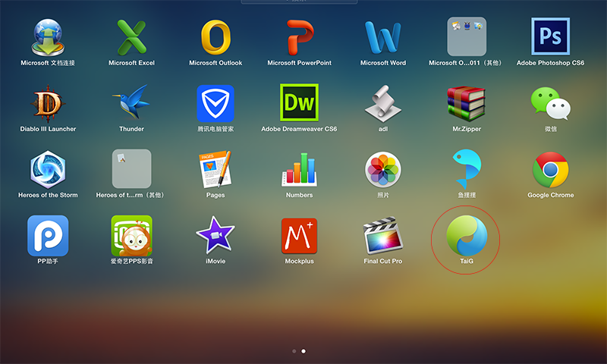
Task: Open 腾讯电脑管家 shield app
Action: tap(215, 104)
